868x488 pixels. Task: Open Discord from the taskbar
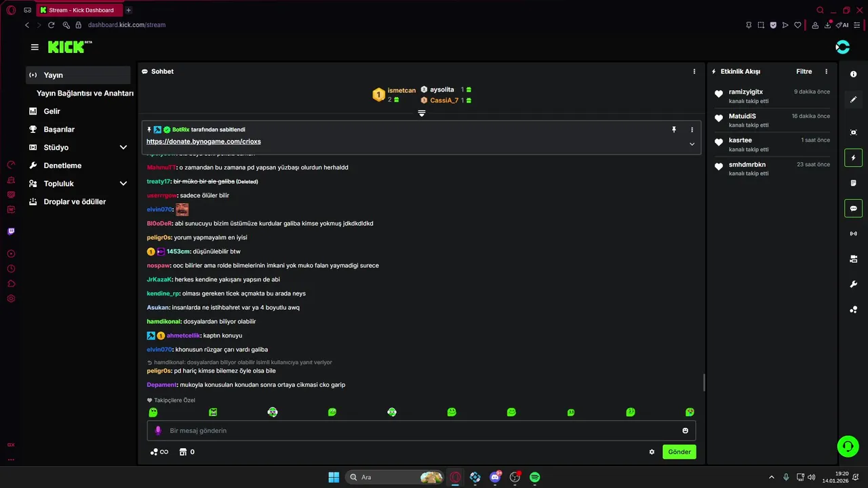(495, 477)
